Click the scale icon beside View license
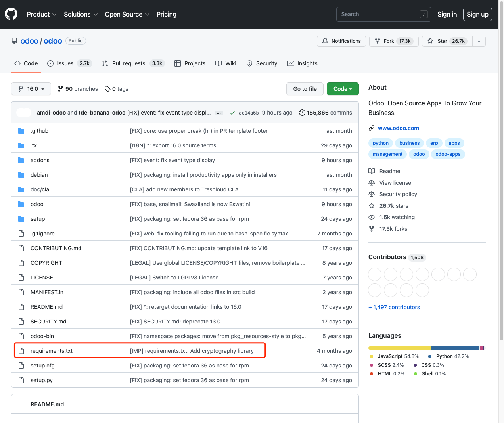This screenshot has width=504, height=423. [x=372, y=183]
